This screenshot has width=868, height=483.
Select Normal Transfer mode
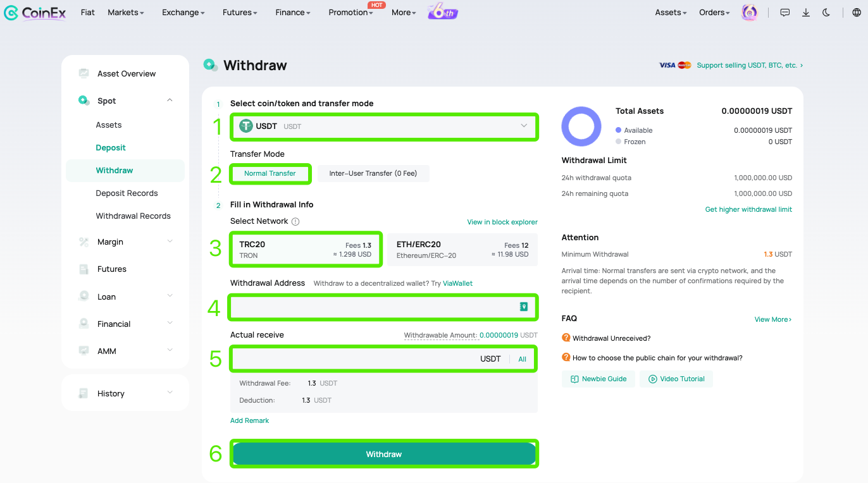pyautogui.click(x=270, y=173)
